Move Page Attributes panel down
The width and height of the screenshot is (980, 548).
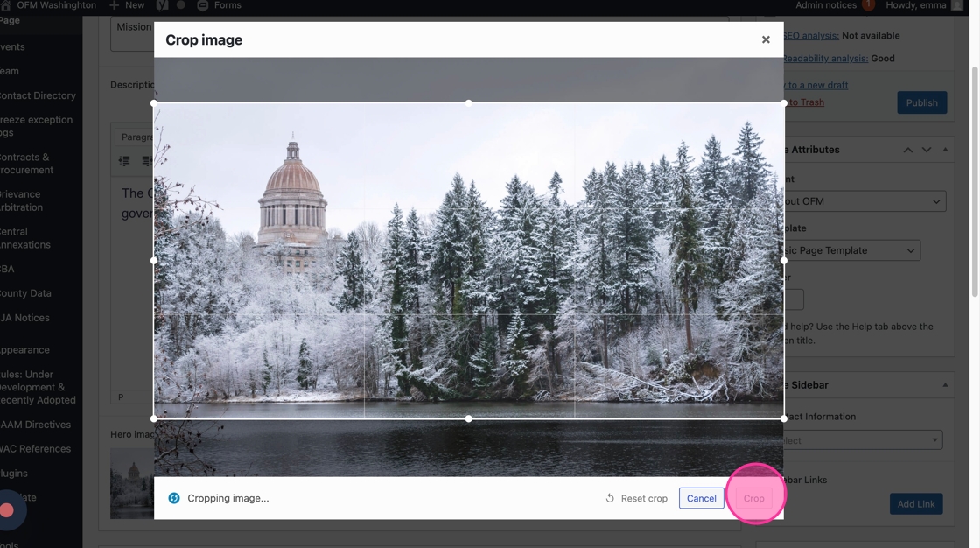coord(927,151)
